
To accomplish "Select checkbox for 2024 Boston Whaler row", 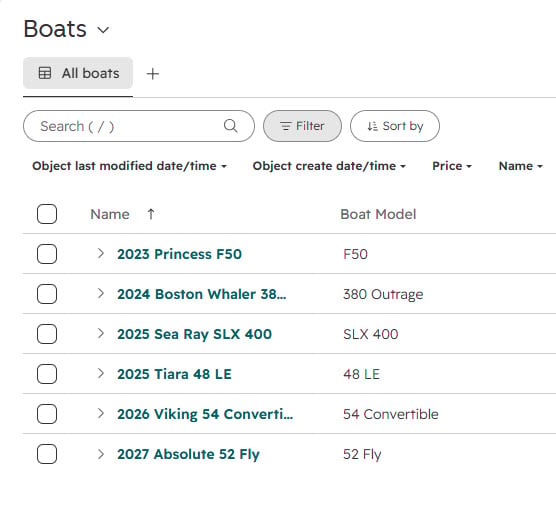I will coord(47,294).
